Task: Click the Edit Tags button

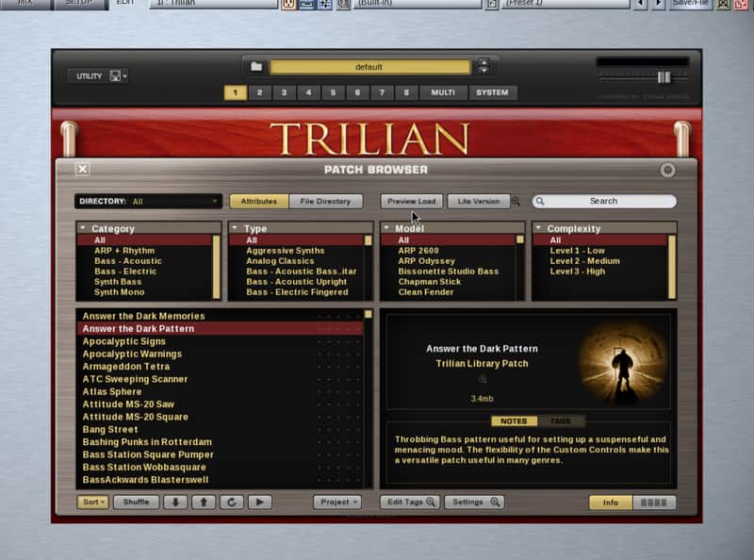Action: point(410,502)
